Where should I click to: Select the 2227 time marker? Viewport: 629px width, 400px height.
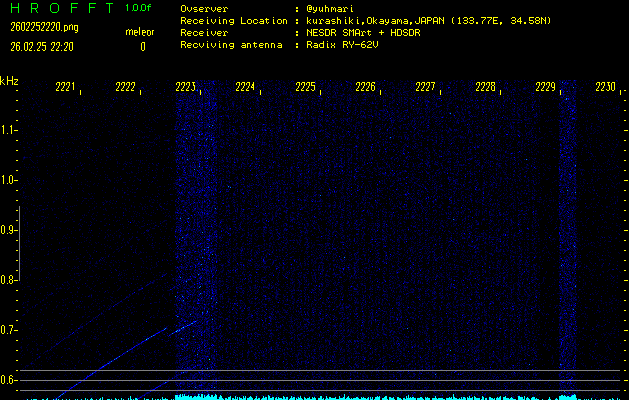coord(426,88)
